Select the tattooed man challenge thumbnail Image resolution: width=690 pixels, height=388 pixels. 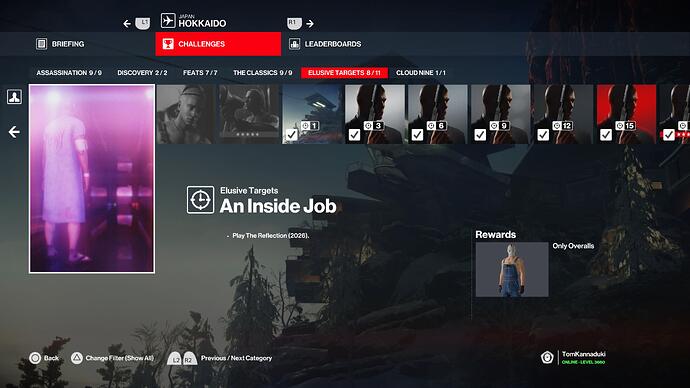pos(186,114)
